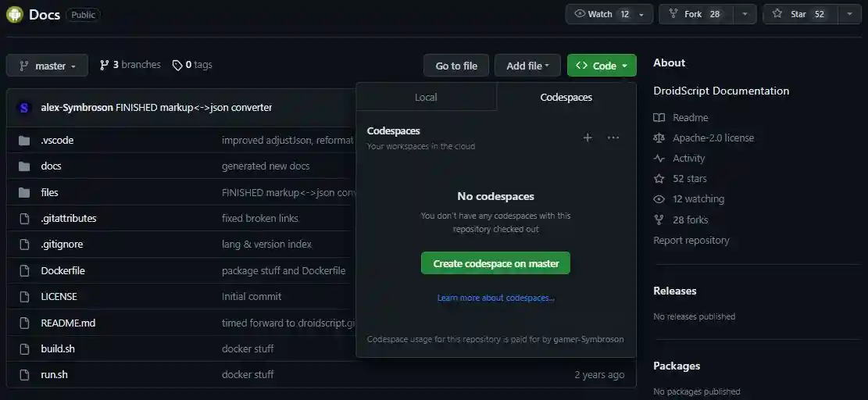Open the .vscode folder
The width and height of the screenshot is (868, 400).
tap(57, 141)
